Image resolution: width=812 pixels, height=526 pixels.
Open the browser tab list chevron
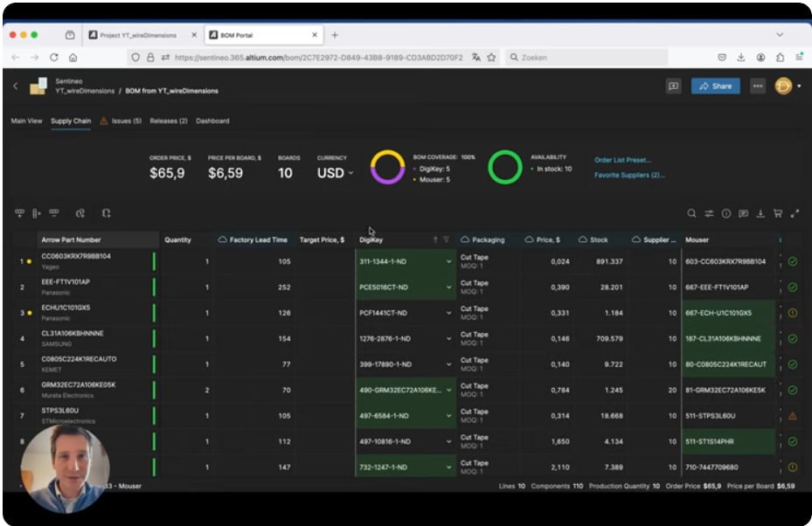[x=780, y=35]
